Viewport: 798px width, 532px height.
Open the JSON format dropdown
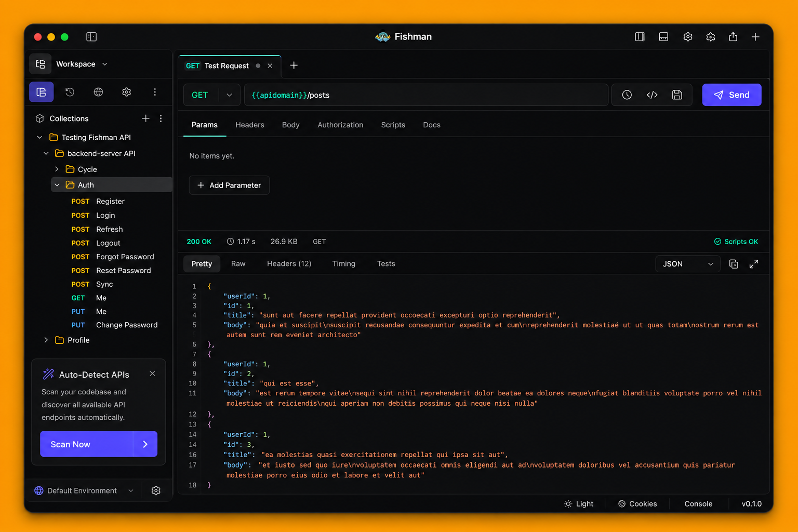(688, 264)
